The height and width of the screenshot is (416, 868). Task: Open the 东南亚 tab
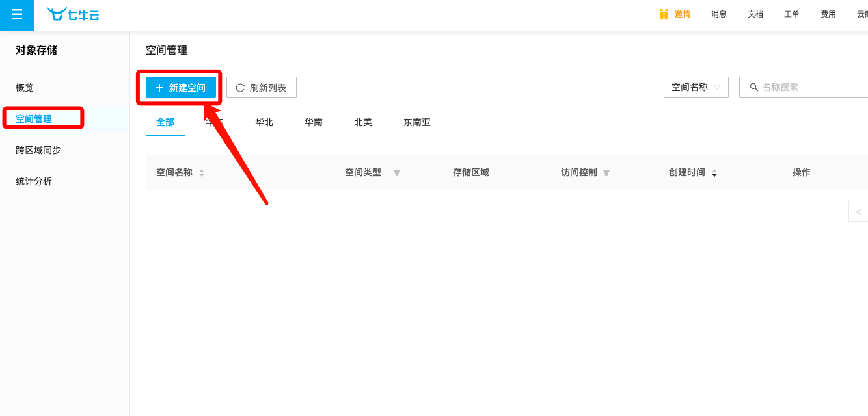pyautogui.click(x=417, y=122)
